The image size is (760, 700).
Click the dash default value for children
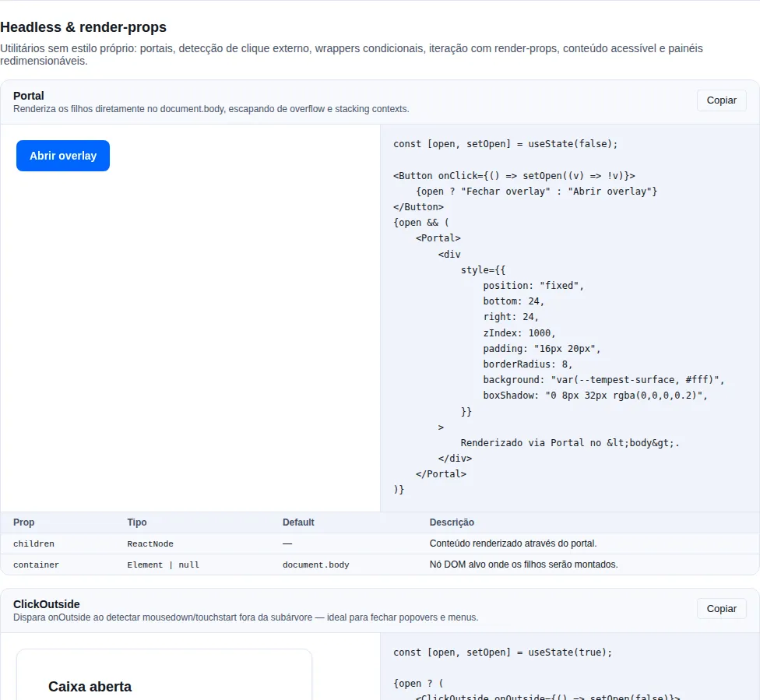[287, 544]
